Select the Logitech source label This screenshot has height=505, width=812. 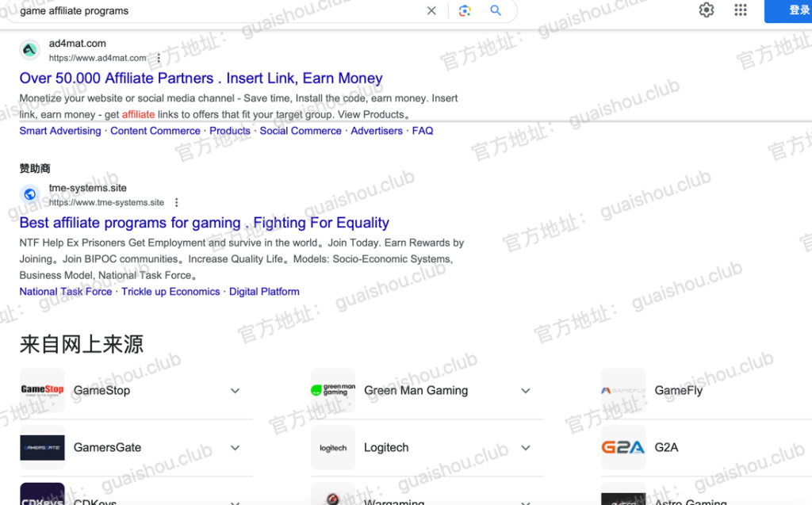click(386, 447)
